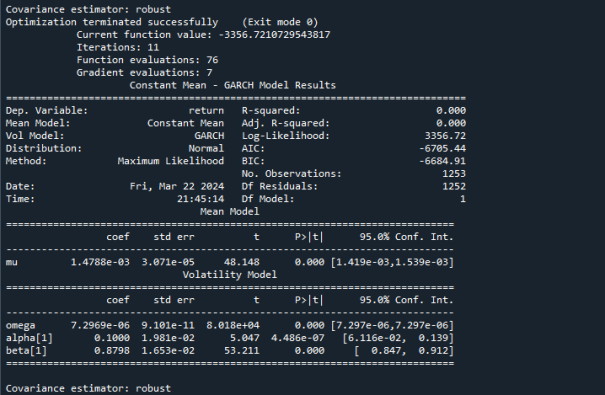Select the No. Observations value 1253
The width and height of the screenshot is (605, 395).
point(454,174)
